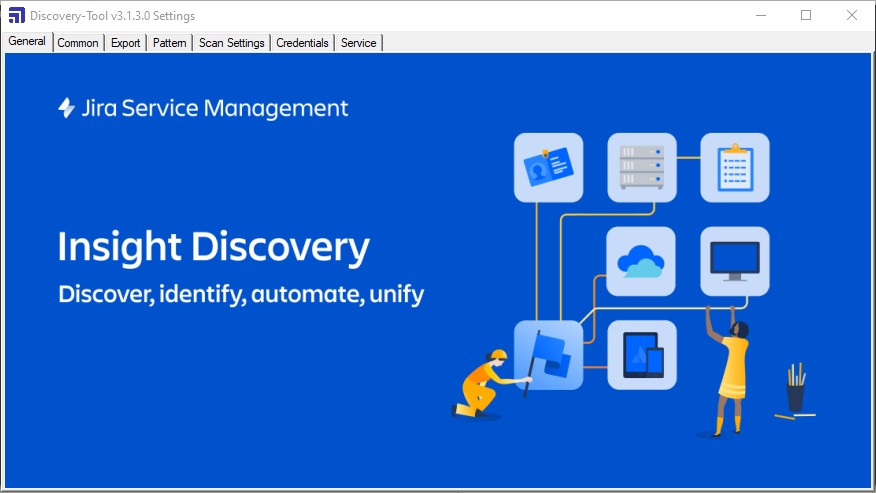The width and height of the screenshot is (876, 493).
Task: Go to the Scan Settings tab
Action: 231,43
